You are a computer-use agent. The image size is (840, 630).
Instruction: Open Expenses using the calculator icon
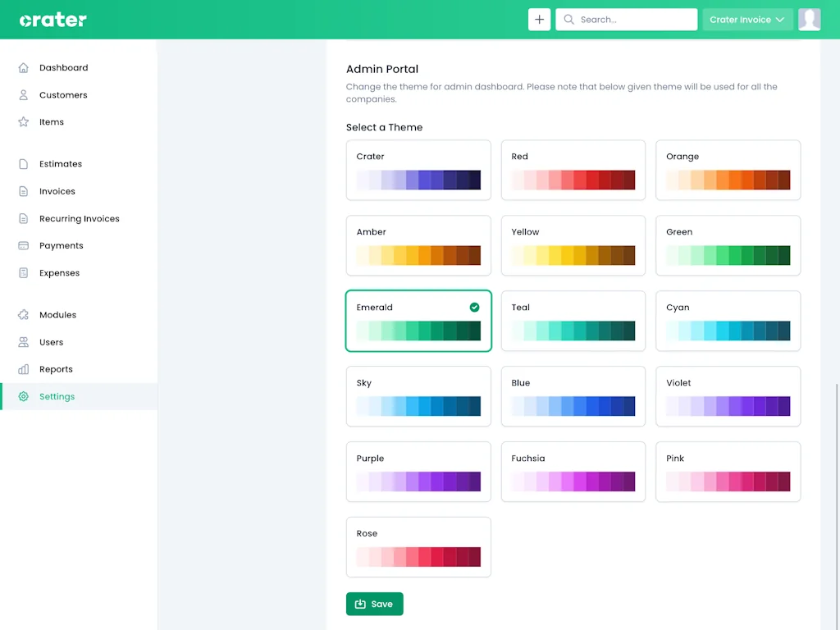tap(23, 273)
